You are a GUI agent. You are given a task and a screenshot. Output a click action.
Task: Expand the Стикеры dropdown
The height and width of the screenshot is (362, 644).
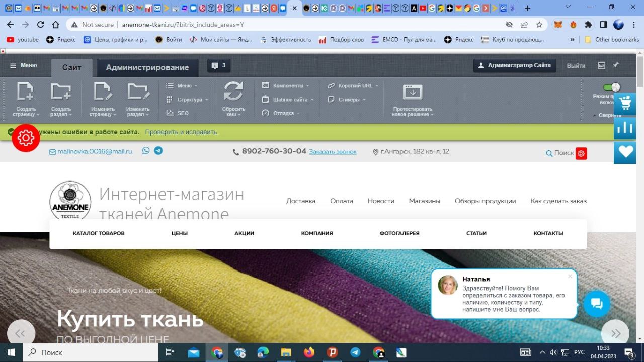coord(346,100)
